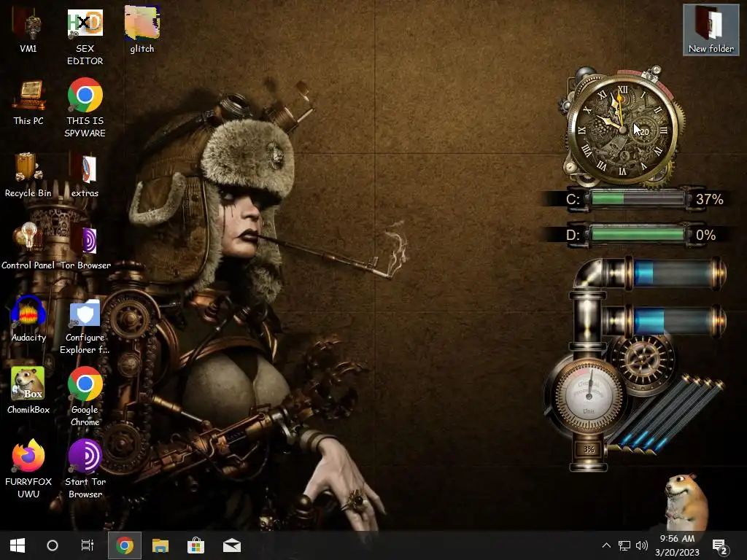Switch to Chrome in the taskbar
The width and height of the screenshot is (747, 560).
click(x=124, y=545)
